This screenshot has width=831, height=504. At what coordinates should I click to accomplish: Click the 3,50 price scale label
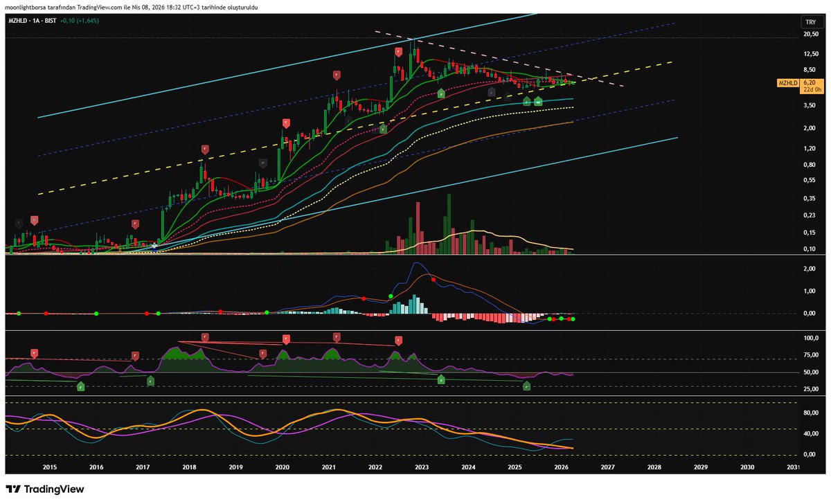click(810, 105)
